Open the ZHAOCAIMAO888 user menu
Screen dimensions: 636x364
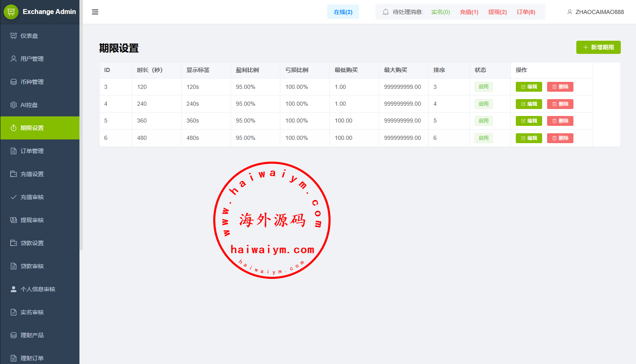[595, 12]
